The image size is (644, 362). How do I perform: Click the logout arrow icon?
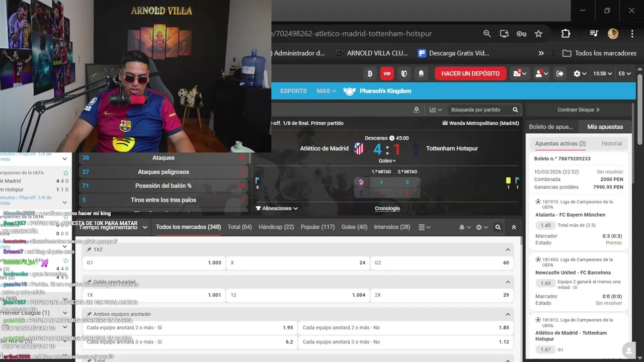pos(559,73)
